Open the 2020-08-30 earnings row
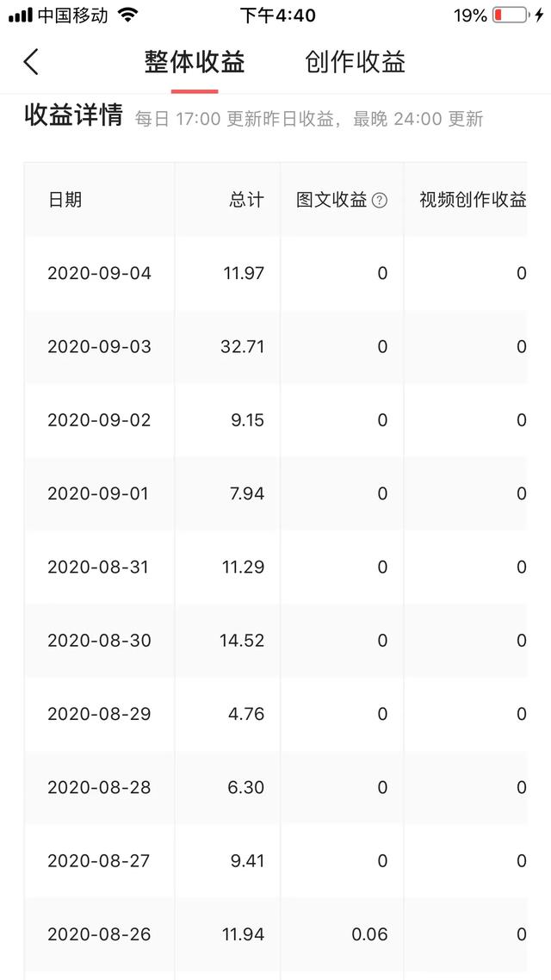Image resolution: width=551 pixels, height=980 pixels. tap(275, 641)
